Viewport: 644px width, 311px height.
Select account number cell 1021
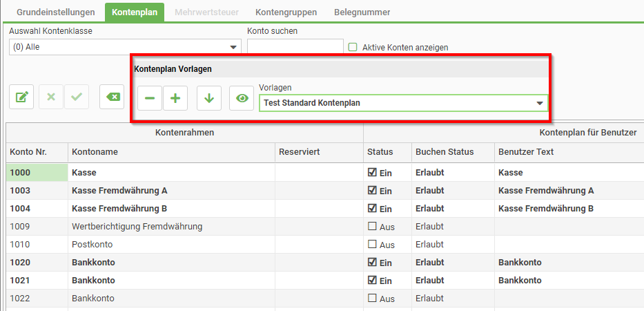tap(37, 280)
